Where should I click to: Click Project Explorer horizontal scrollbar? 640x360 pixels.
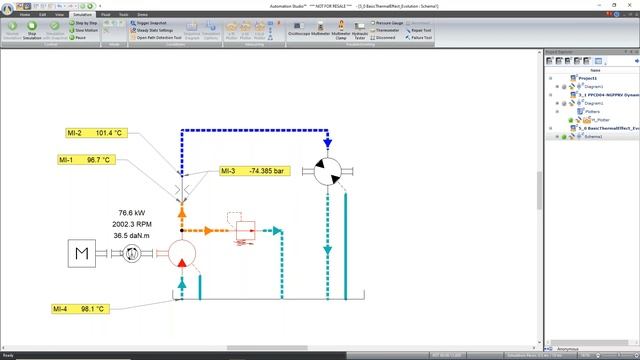(589, 342)
